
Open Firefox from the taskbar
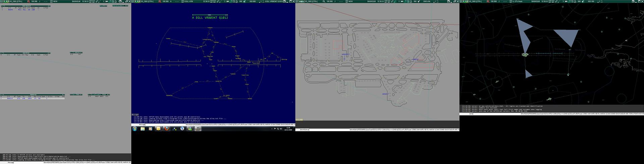point(166,129)
